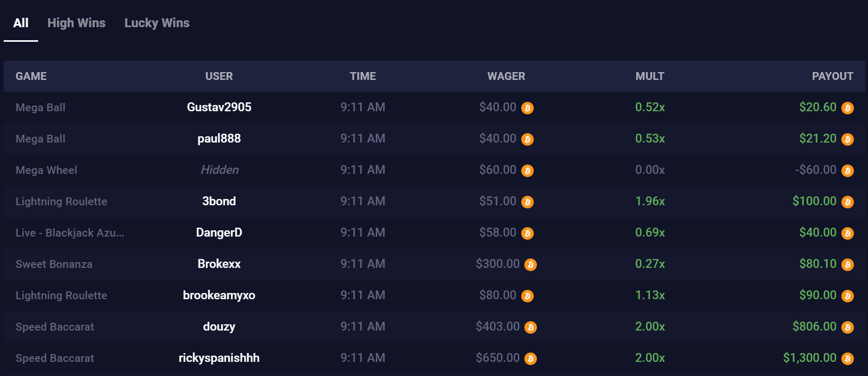Click the PAYOUT column header
Image resolution: width=868 pixels, height=376 pixels.
point(832,76)
